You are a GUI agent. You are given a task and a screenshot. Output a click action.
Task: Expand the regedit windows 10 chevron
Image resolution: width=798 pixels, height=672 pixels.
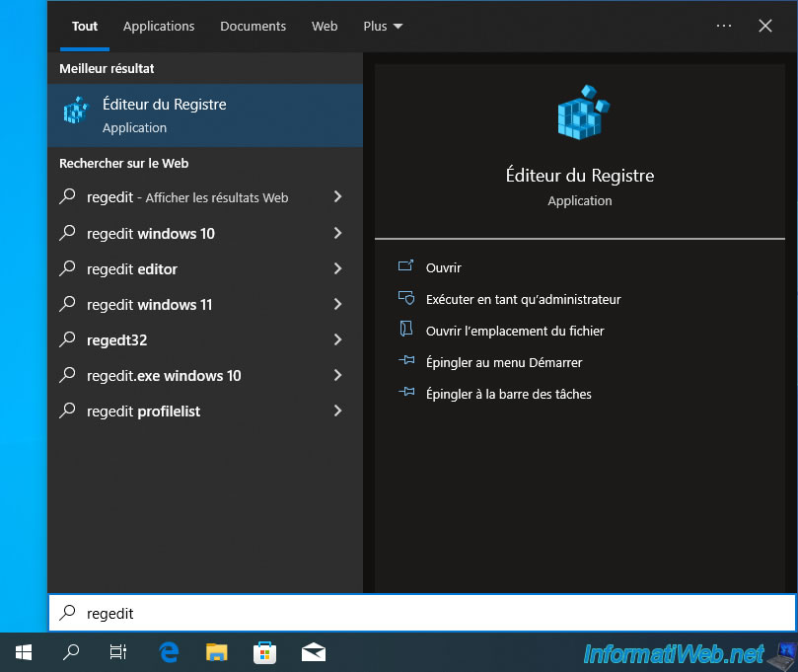click(337, 233)
